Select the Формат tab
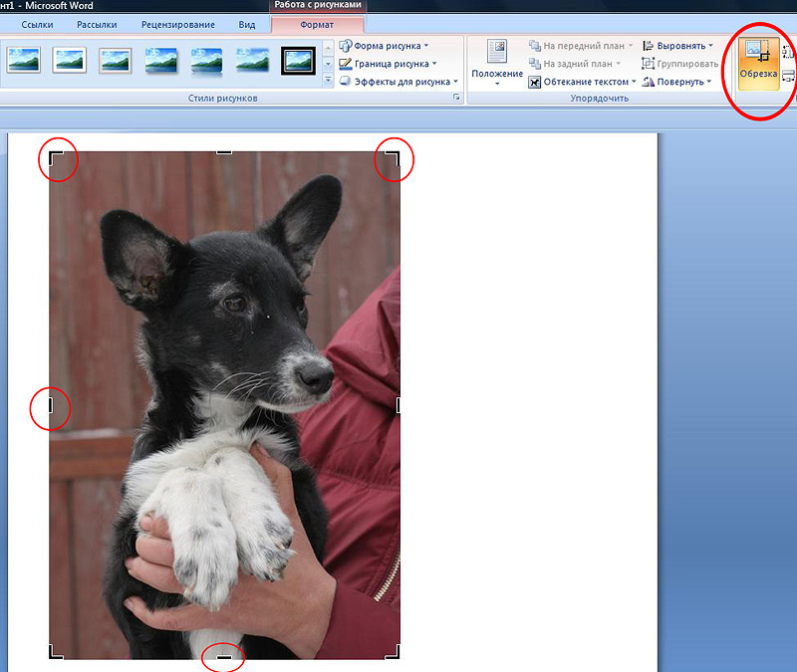 coord(317,24)
